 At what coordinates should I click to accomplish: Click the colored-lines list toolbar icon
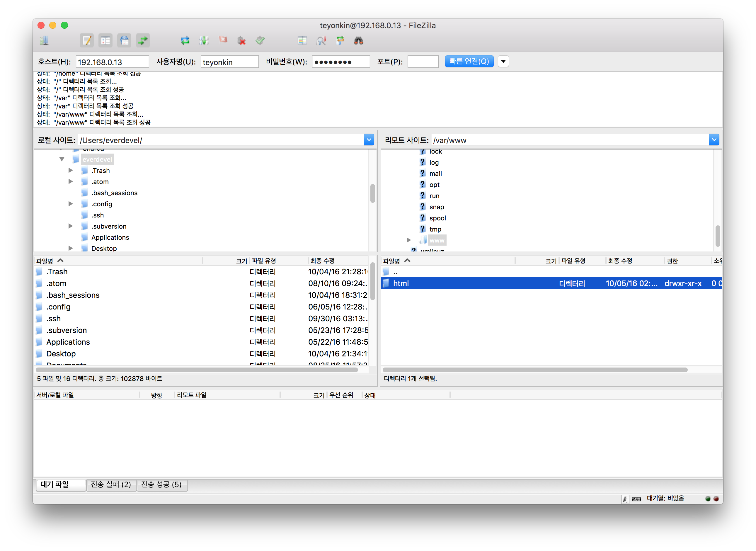click(302, 41)
